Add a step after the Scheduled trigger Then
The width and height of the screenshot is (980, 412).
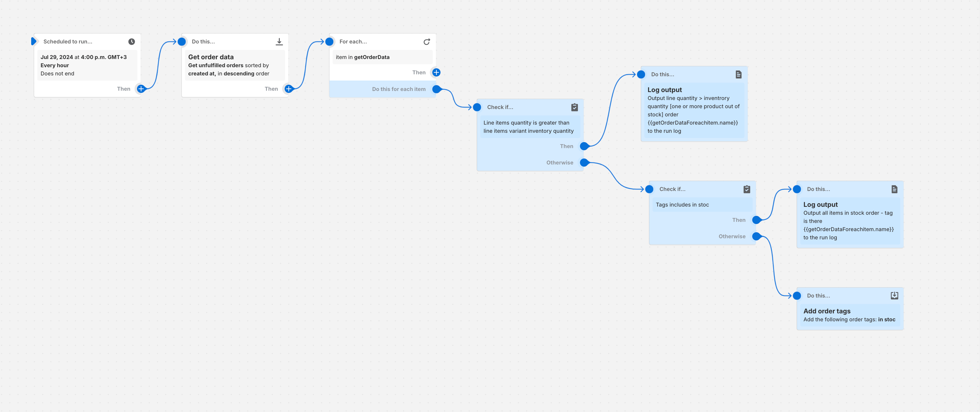141,89
